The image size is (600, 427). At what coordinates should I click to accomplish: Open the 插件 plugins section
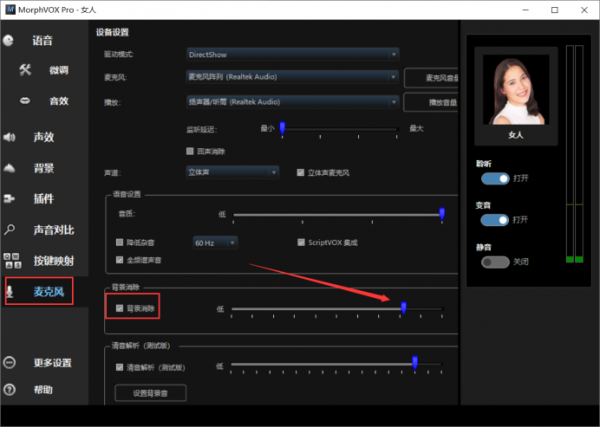pos(44,199)
